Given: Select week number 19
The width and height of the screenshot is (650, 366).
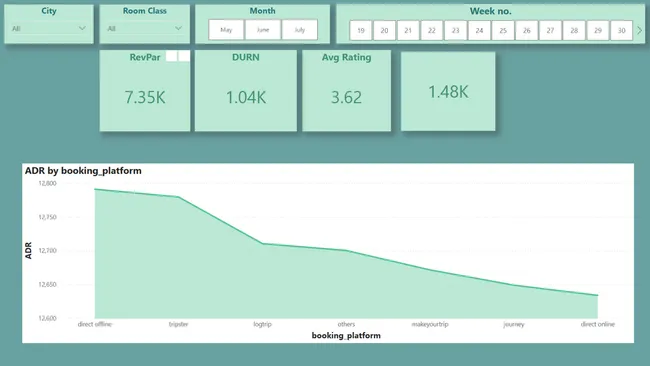Looking at the screenshot, I should 361,30.
